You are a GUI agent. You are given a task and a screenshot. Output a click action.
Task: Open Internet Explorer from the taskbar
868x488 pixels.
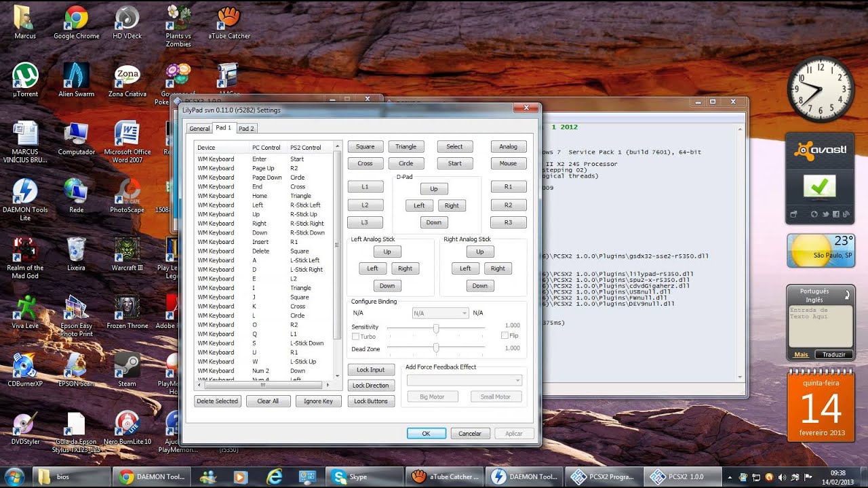point(275,476)
